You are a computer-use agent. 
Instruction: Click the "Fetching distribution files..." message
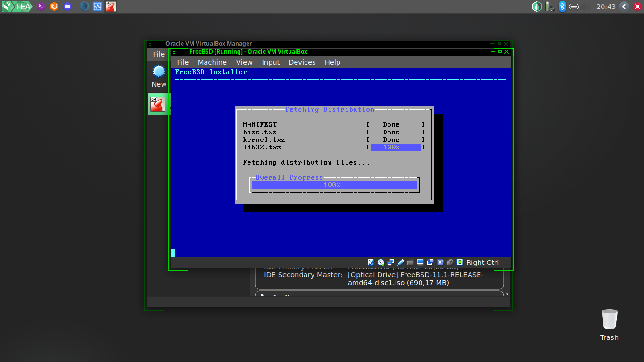point(306,163)
